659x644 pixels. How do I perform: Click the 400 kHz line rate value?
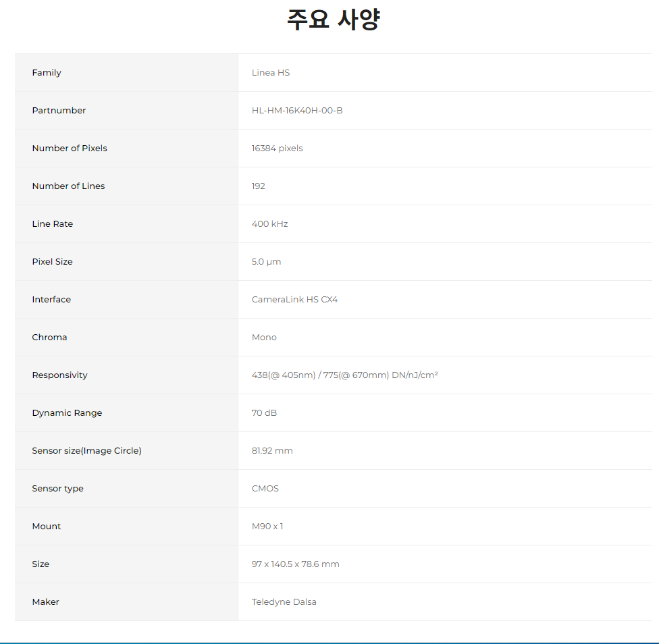269,224
